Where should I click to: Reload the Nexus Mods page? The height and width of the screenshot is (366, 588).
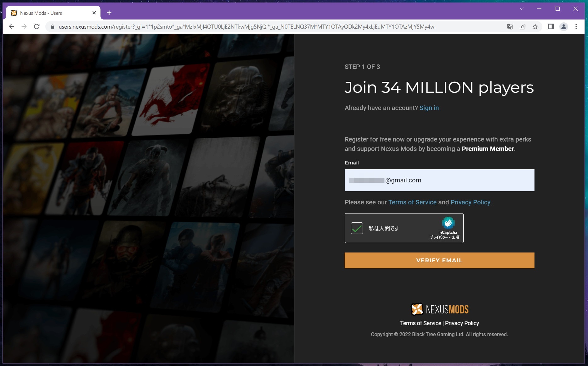[37, 27]
